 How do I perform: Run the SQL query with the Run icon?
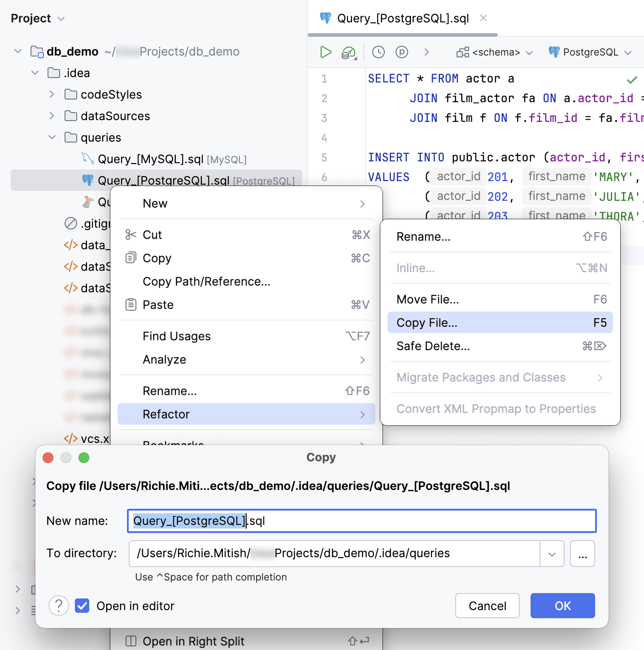[x=326, y=52]
